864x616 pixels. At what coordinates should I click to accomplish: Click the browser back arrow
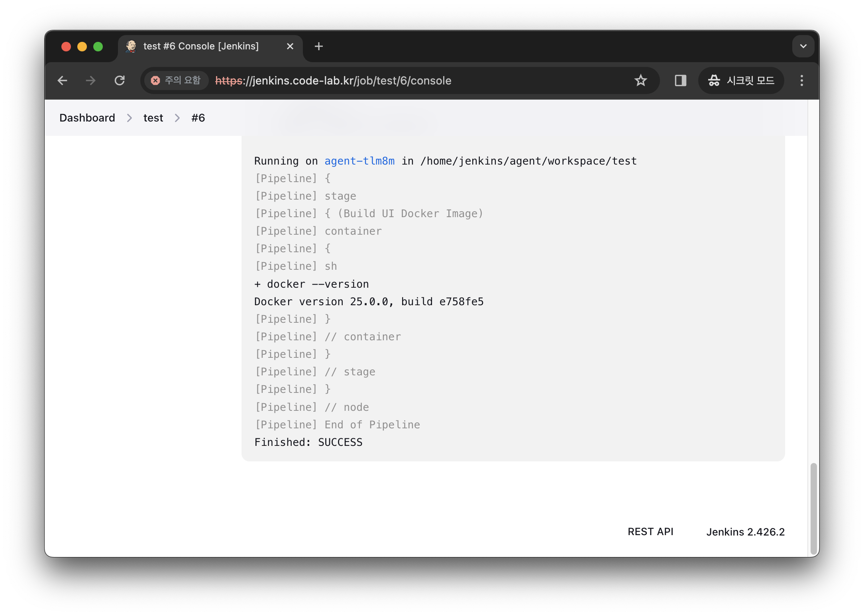click(x=63, y=80)
